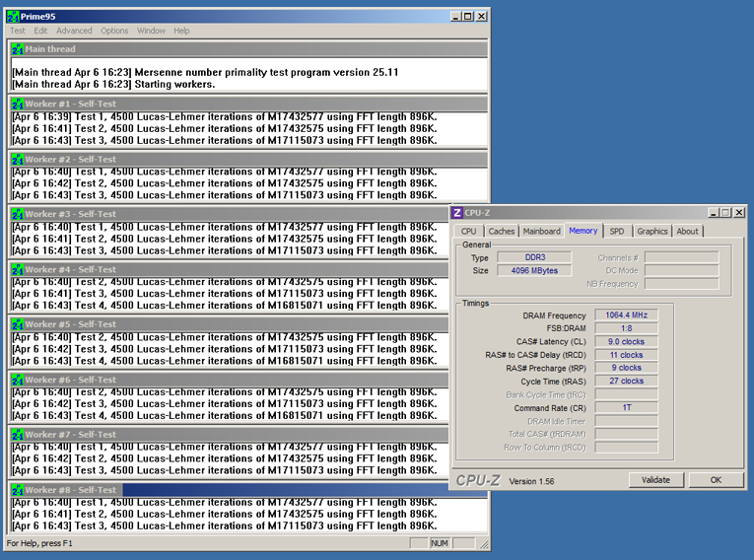Viewport: 754px width, 560px height.
Task: Click the Worker #6 Self-Test icon
Action: (17, 380)
